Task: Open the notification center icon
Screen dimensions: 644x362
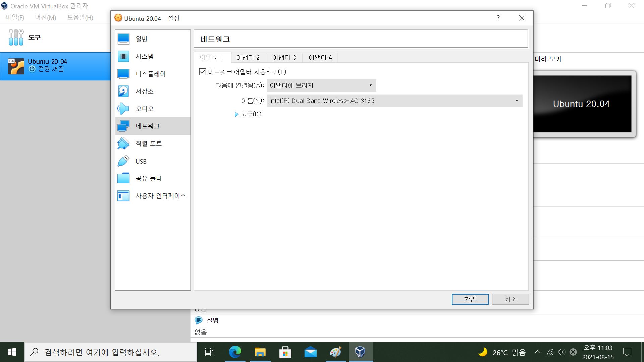Action: click(627, 352)
